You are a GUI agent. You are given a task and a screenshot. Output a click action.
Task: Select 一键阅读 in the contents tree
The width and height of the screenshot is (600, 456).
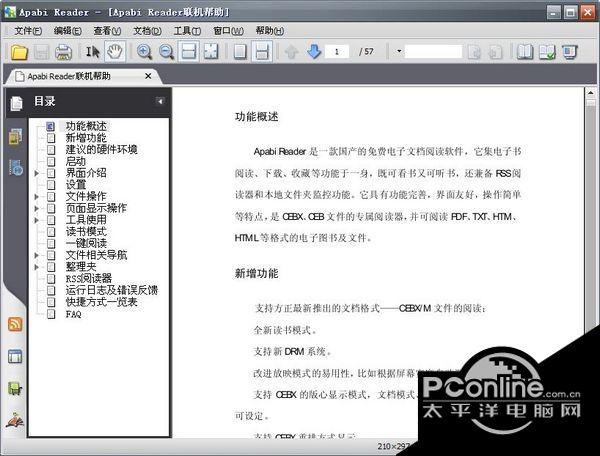(x=86, y=243)
